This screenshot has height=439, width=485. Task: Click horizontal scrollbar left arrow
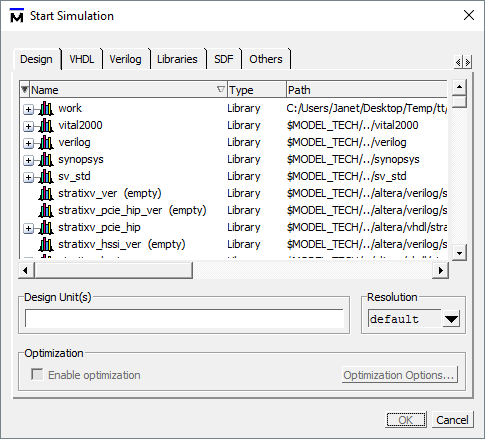26,270
